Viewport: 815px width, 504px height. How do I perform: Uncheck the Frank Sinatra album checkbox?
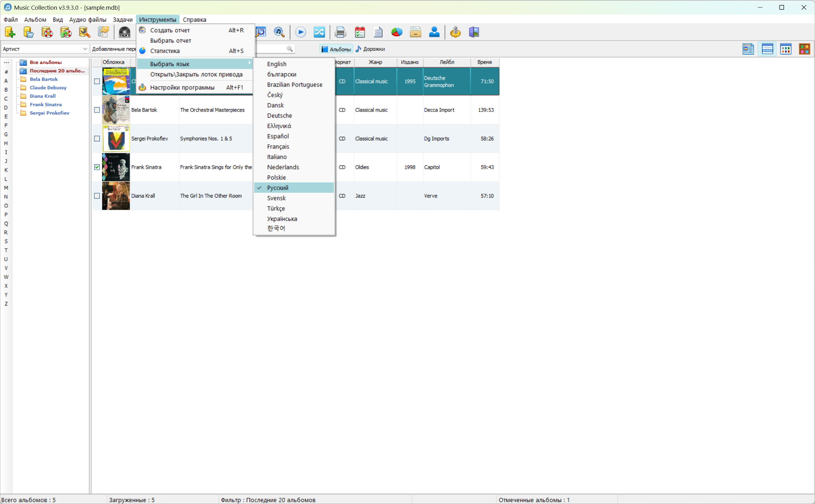(97, 167)
